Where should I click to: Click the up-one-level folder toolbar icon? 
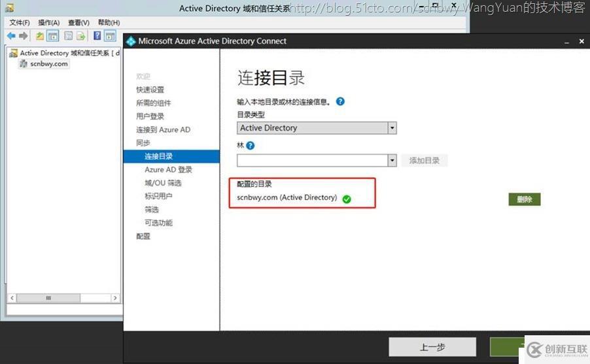coord(40,36)
